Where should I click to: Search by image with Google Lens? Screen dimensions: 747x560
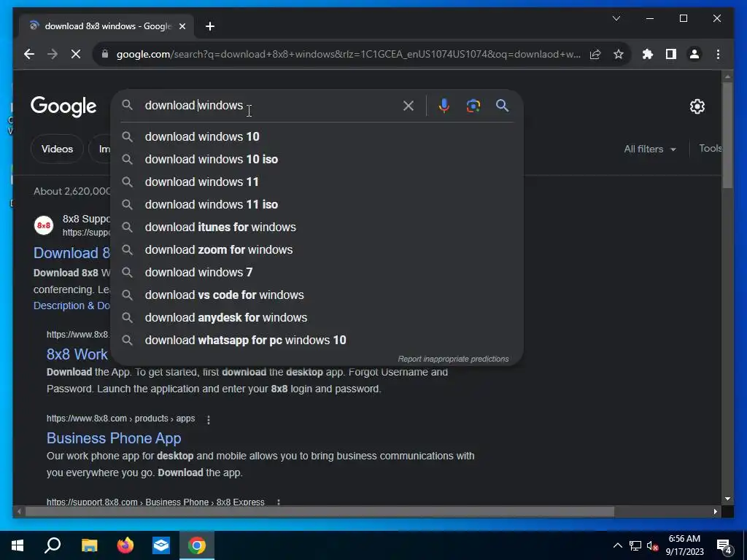click(473, 106)
